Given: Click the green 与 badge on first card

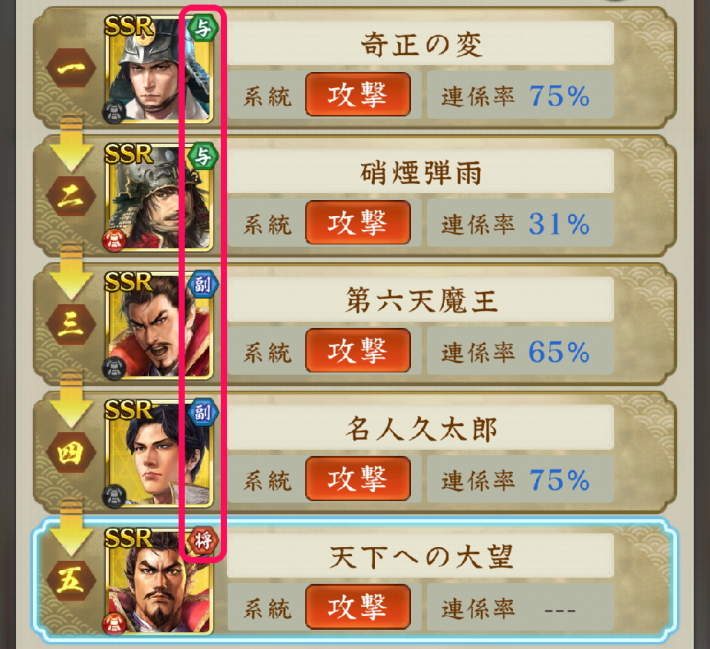Looking at the screenshot, I should [x=203, y=29].
